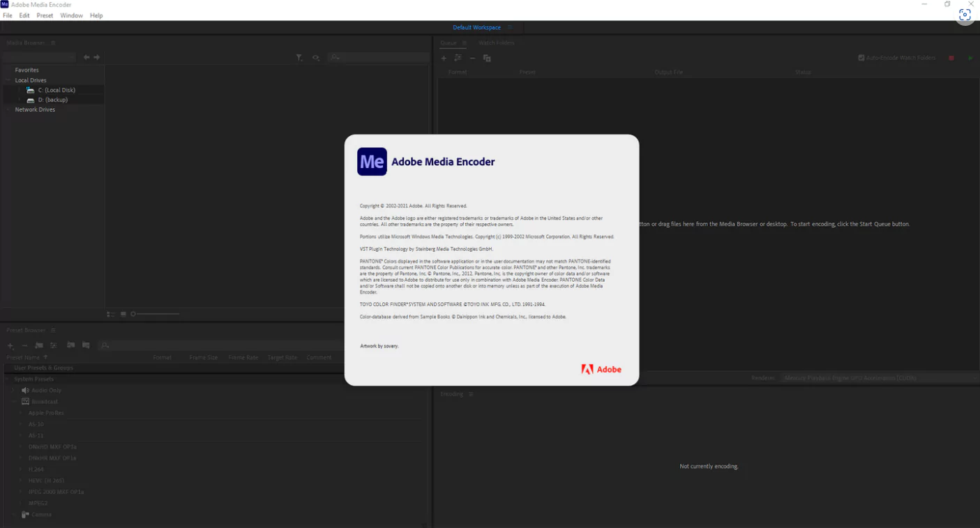Toggle Auto-Encode Watch Folders checkbox

861,58
